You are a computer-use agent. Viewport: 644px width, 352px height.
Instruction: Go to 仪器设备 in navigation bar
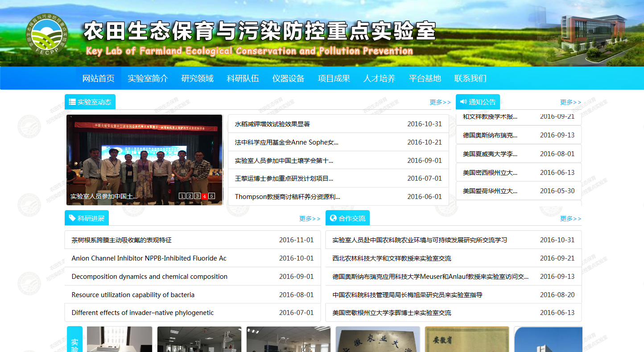[x=288, y=79]
